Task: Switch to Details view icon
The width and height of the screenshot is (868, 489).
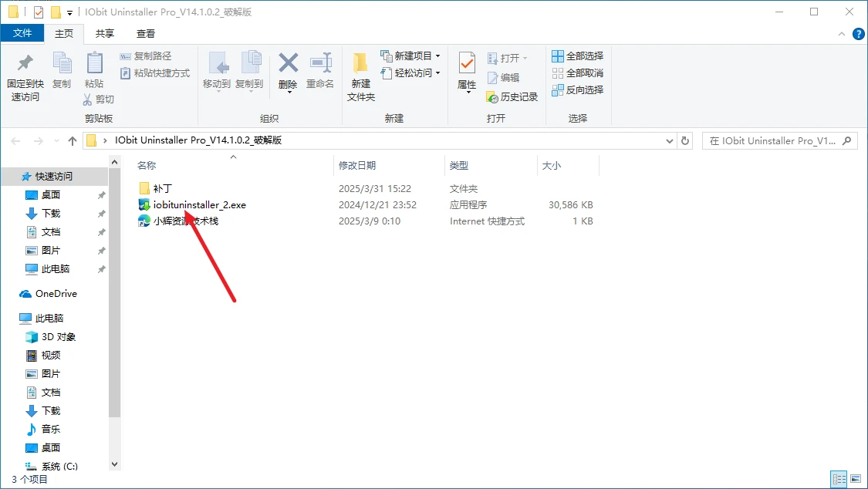Action: 839,479
